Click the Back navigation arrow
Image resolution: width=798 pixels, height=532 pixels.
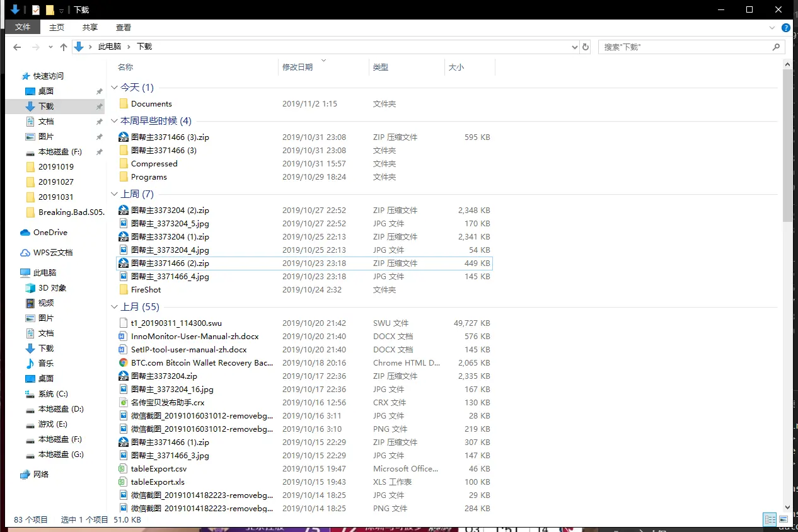17,47
